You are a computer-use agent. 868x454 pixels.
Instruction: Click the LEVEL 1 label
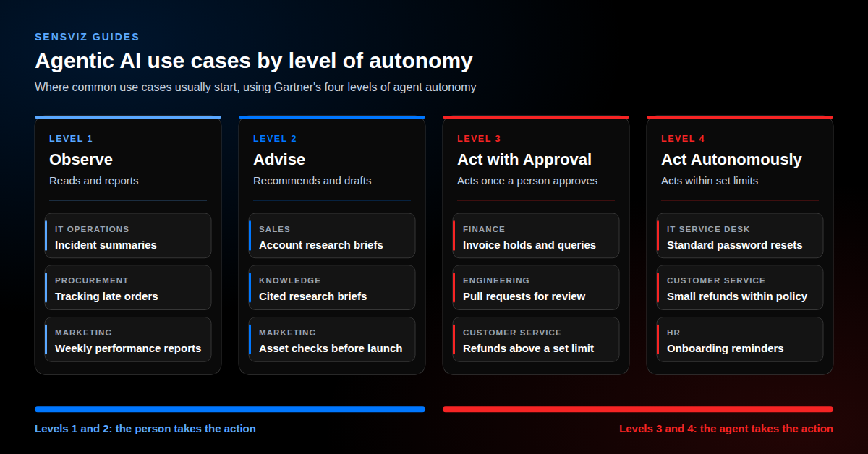(x=71, y=139)
